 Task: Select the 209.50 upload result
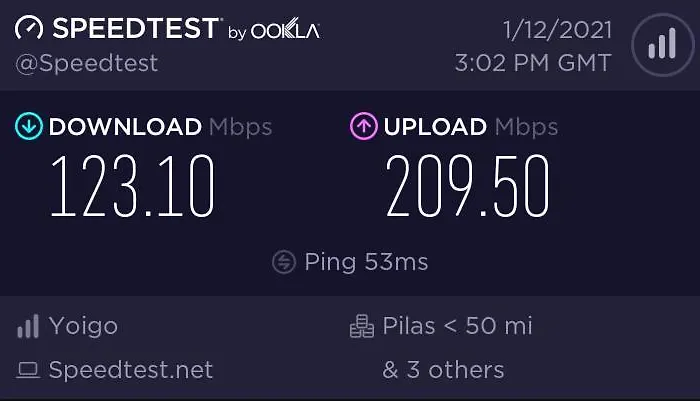pyautogui.click(x=468, y=188)
